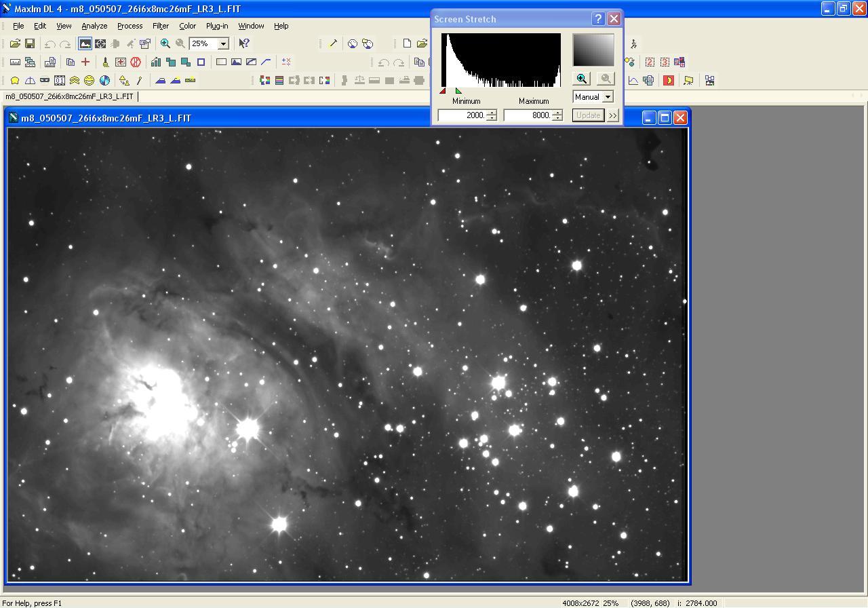The image size is (868, 608).
Task: Open the Plug-in menu
Action: pos(217,26)
